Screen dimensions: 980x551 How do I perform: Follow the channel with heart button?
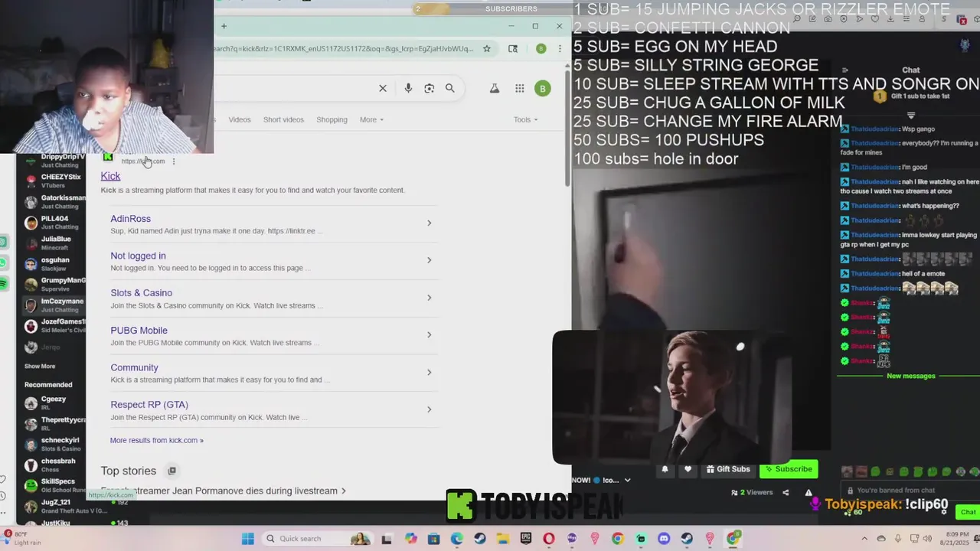click(688, 469)
